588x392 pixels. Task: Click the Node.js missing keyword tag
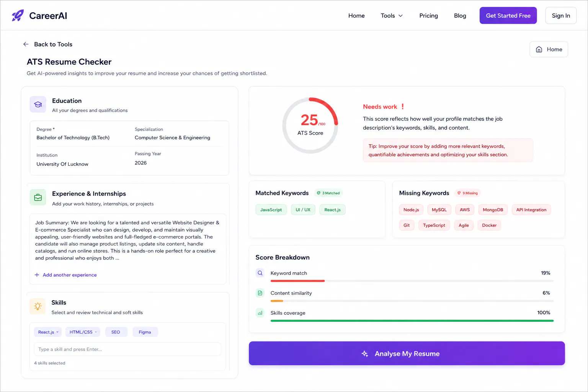tap(411, 210)
